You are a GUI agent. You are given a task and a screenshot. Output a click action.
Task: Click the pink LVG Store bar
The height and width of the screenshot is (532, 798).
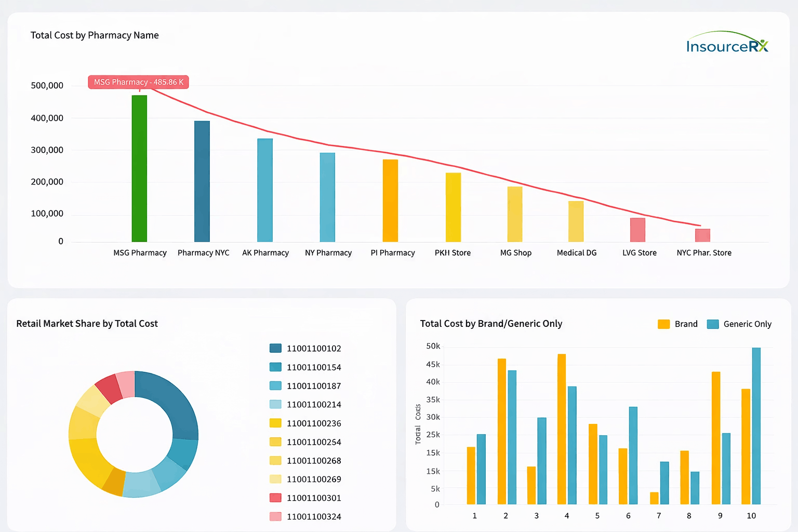pos(637,230)
